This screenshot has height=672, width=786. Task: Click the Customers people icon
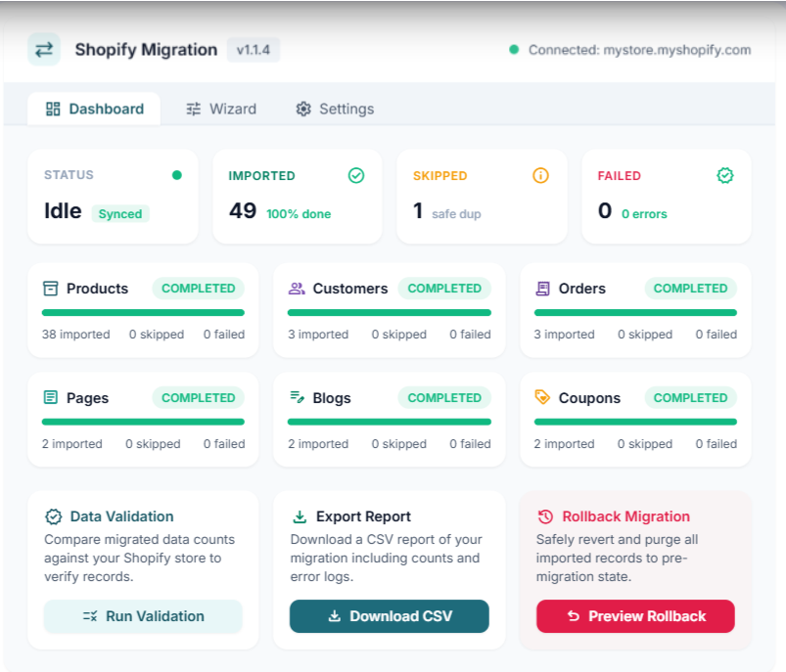pyautogui.click(x=297, y=289)
